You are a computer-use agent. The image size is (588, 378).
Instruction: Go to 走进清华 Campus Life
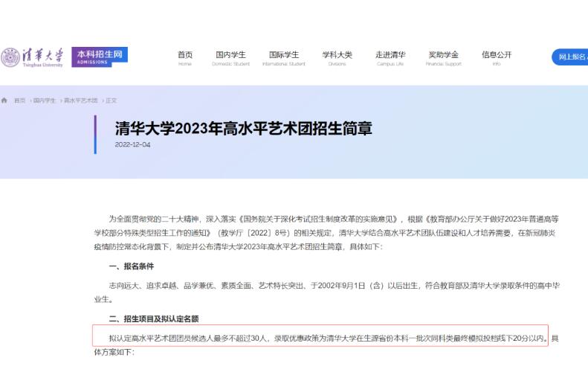pos(390,58)
